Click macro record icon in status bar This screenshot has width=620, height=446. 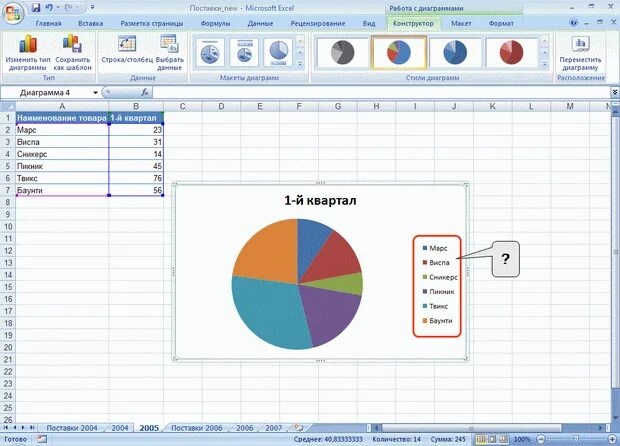pyautogui.click(x=41, y=439)
